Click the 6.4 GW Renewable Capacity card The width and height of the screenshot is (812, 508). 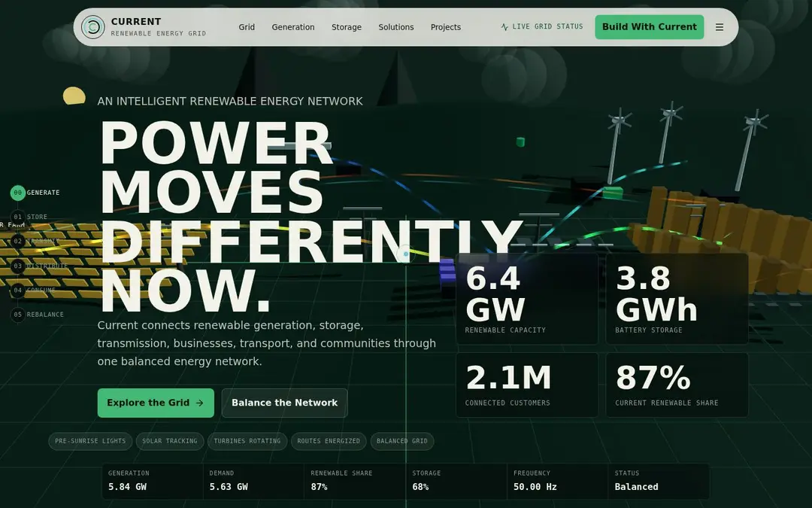(527, 299)
